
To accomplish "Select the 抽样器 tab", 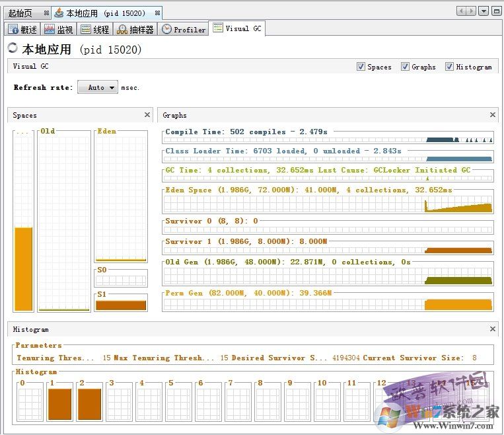I will pyautogui.click(x=135, y=30).
